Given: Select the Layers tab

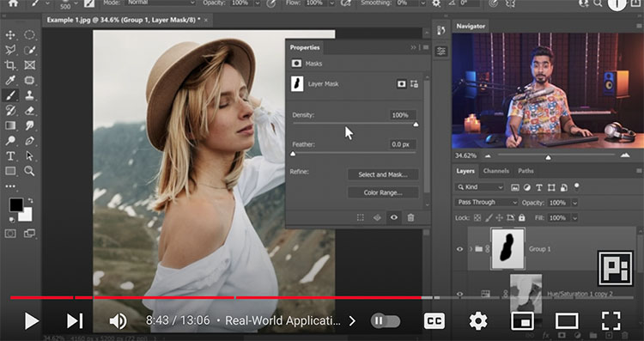Looking at the screenshot, I should point(465,171).
